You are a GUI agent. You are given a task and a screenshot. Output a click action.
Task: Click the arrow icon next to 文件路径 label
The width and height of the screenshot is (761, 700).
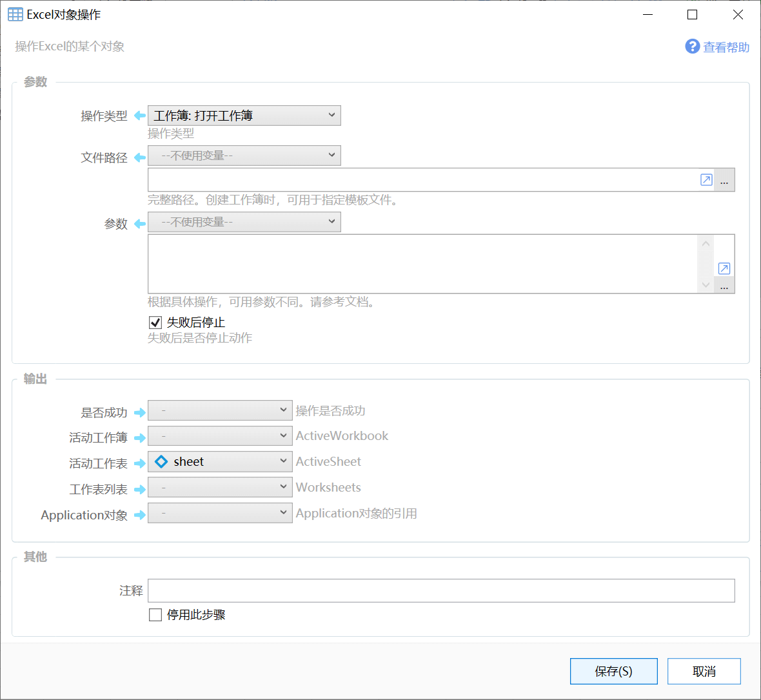[x=140, y=157]
